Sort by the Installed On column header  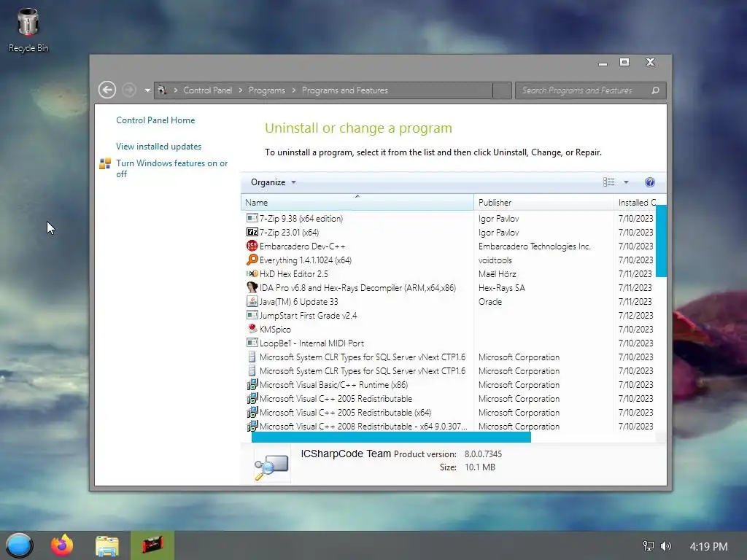pos(637,203)
